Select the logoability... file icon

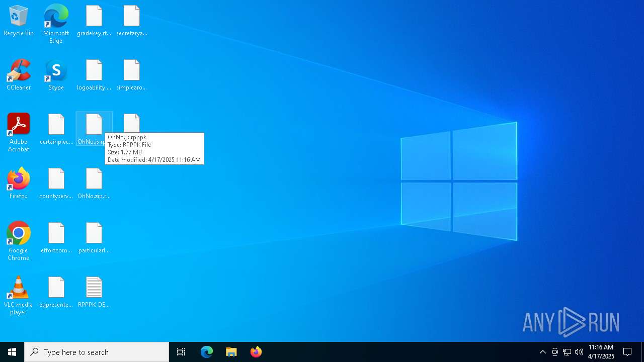pyautogui.click(x=94, y=75)
